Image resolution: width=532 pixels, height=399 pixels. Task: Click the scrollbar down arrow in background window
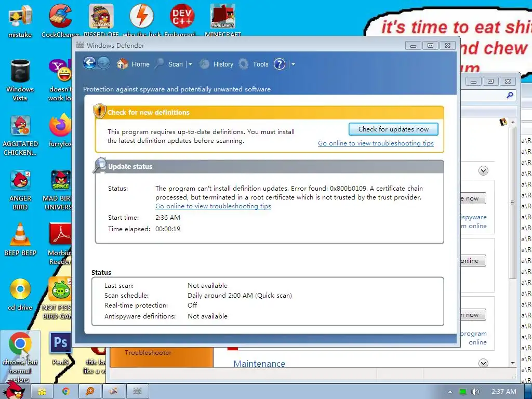coord(513,363)
